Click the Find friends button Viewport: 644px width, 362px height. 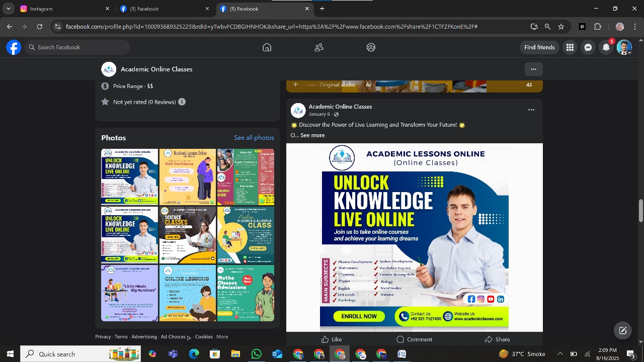[x=539, y=47]
